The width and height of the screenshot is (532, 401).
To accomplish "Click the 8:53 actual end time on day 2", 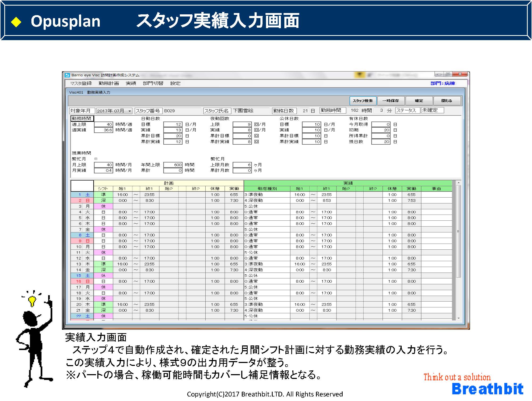I will coord(326,200).
